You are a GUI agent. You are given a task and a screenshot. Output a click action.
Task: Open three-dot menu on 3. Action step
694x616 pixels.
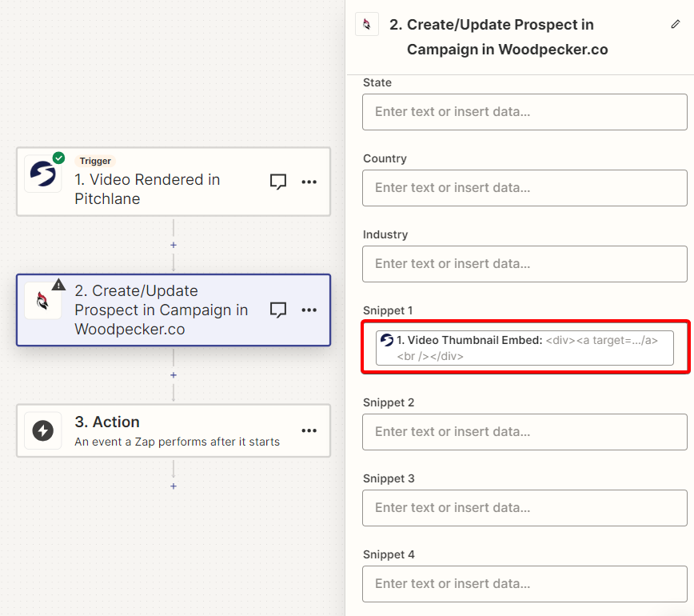[309, 430]
